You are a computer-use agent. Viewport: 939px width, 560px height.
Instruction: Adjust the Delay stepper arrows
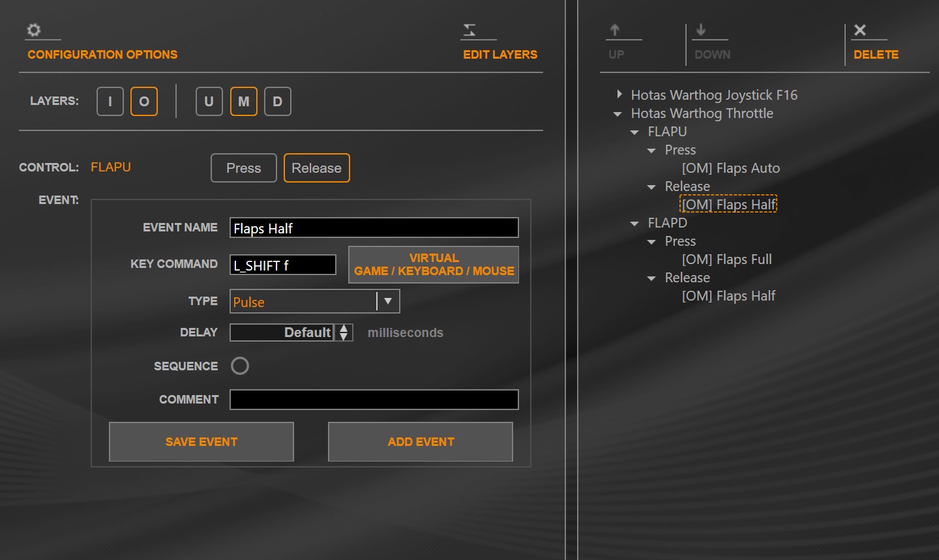tap(344, 332)
